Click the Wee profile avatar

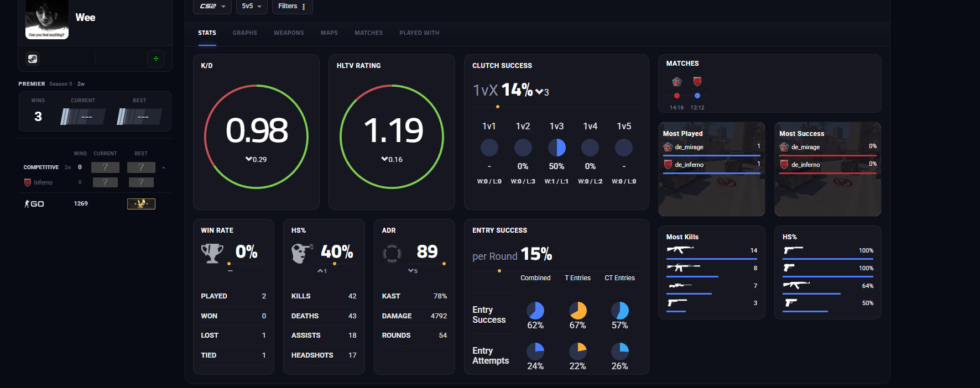point(47,19)
